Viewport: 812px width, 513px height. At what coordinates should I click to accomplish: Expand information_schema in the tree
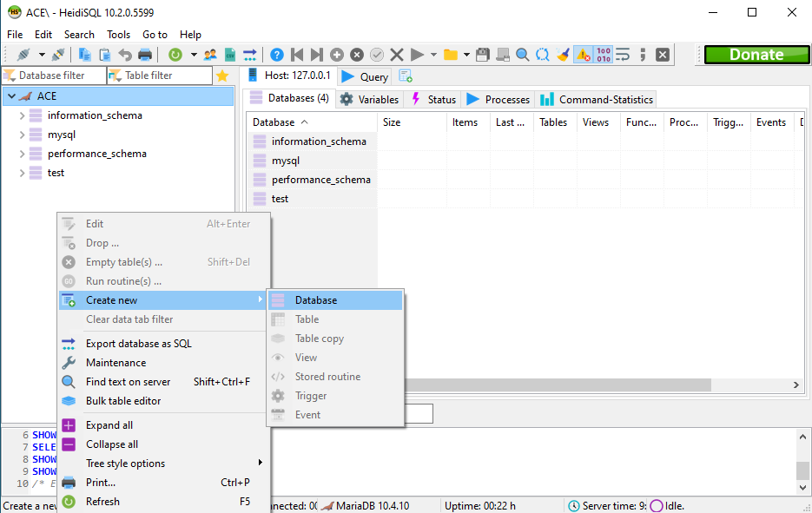coord(22,115)
